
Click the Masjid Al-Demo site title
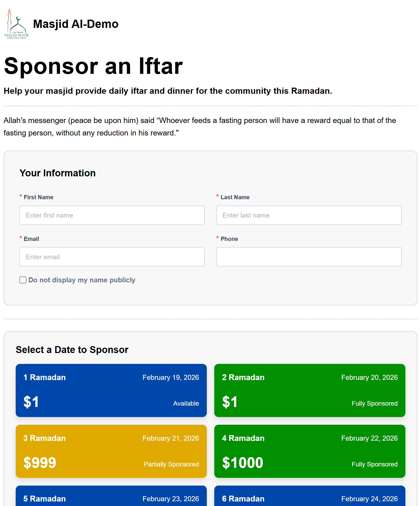pos(76,24)
